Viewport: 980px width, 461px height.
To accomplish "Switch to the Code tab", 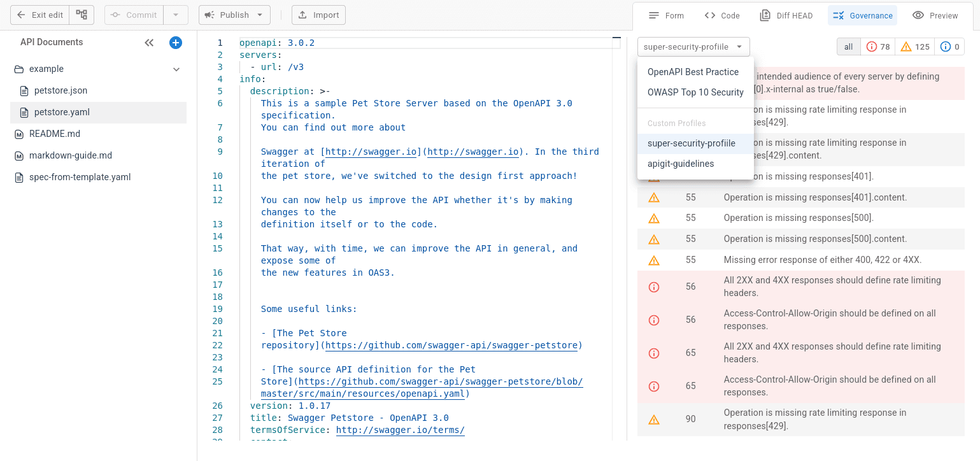I will pos(722,15).
